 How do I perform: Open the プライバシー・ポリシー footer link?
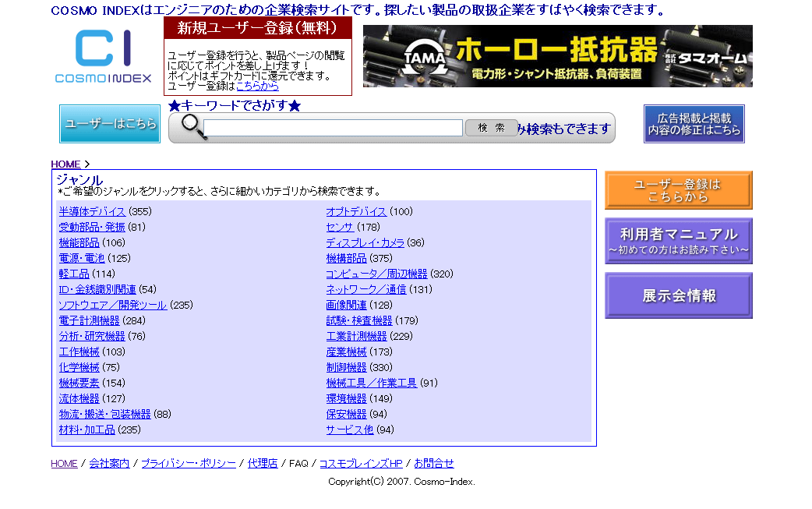[x=189, y=464]
